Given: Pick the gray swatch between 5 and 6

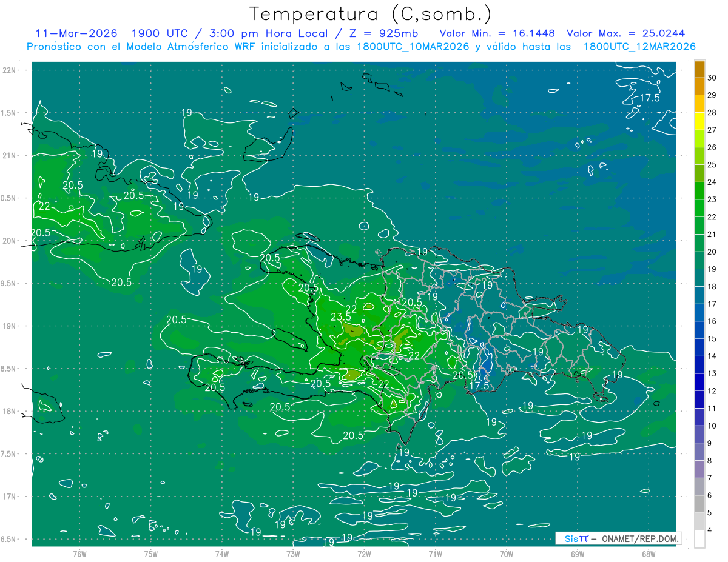Looking at the screenshot, I should (x=699, y=504).
